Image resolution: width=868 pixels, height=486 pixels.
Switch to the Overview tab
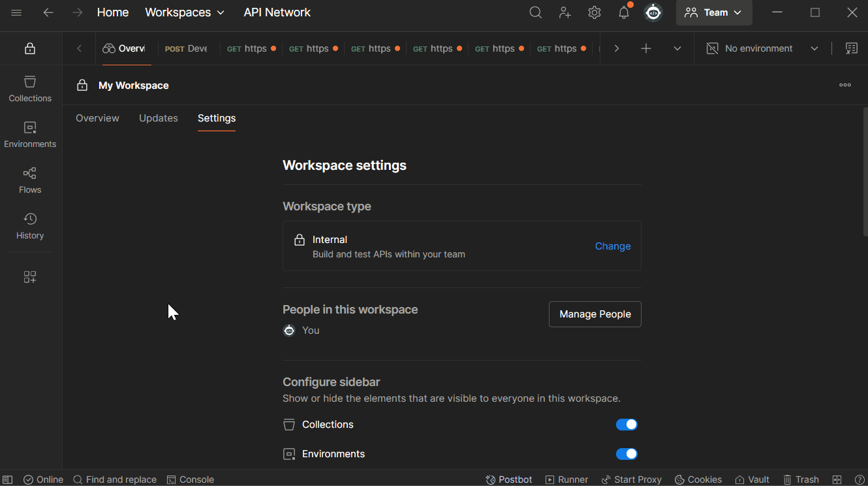click(97, 118)
